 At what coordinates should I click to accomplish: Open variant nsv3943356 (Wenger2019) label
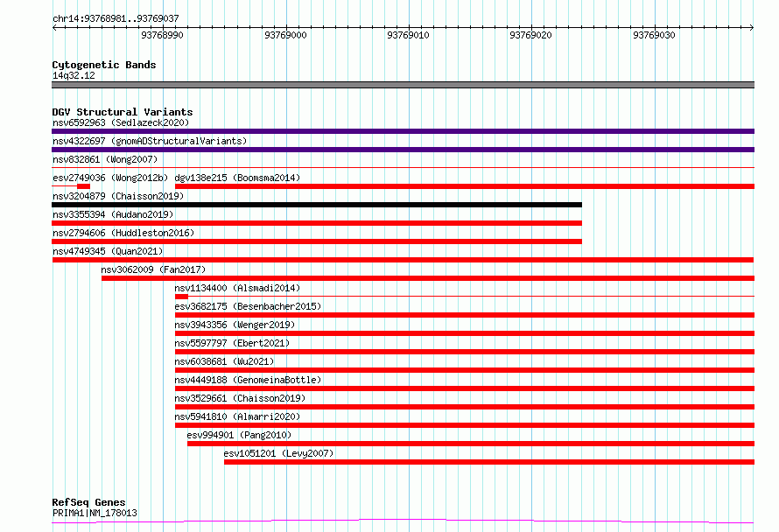tap(235, 325)
